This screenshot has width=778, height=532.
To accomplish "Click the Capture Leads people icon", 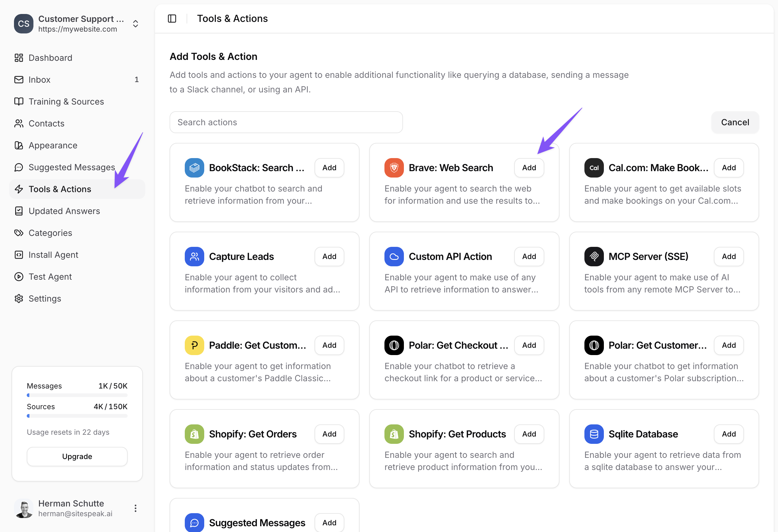I will pos(194,257).
